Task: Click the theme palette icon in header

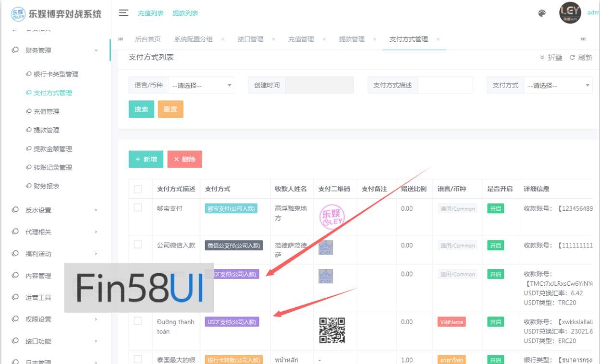Action: point(542,13)
